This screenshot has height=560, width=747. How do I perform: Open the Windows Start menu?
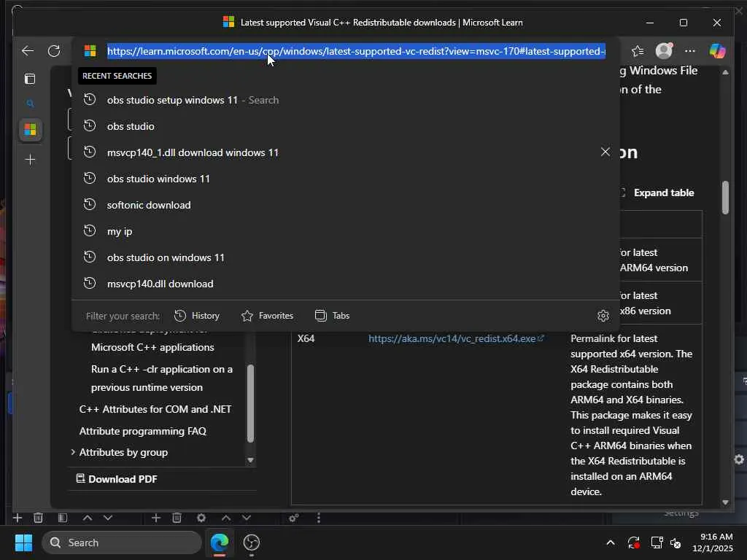(x=24, y=542)
